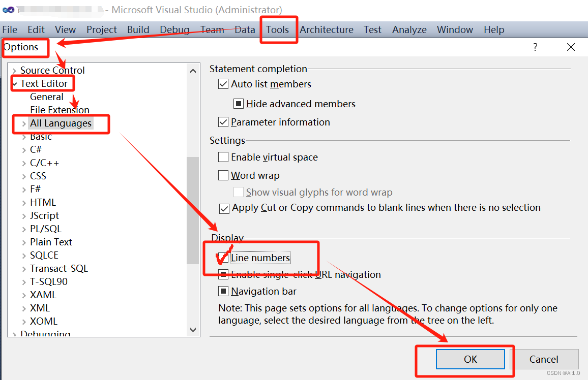
Task: Open the Window menu
Action: coord(455,29)
